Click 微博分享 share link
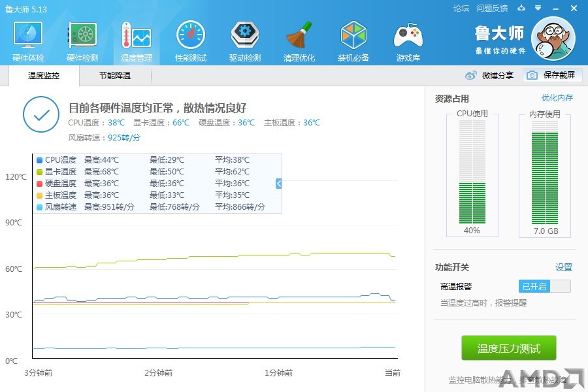 click(498, 75)
